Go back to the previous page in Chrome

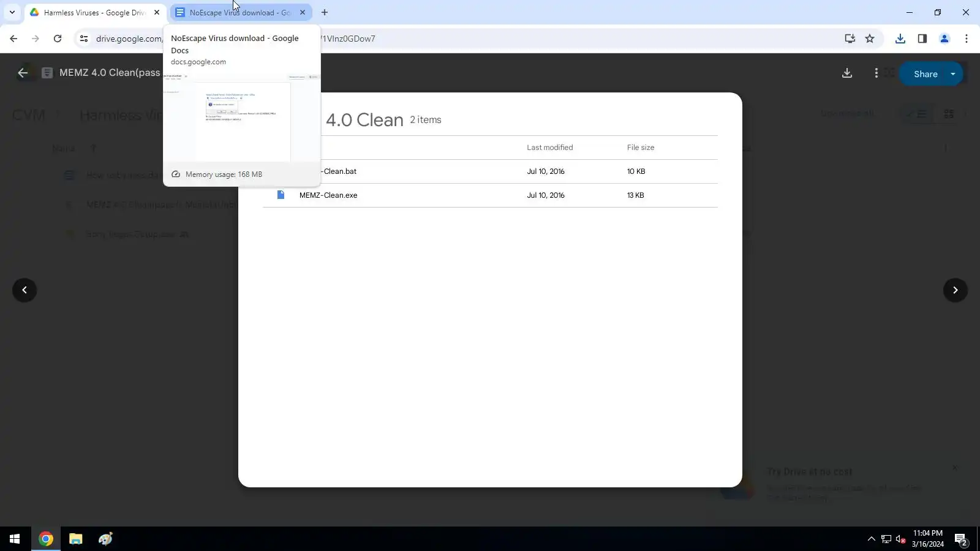[x=13, y=39]
